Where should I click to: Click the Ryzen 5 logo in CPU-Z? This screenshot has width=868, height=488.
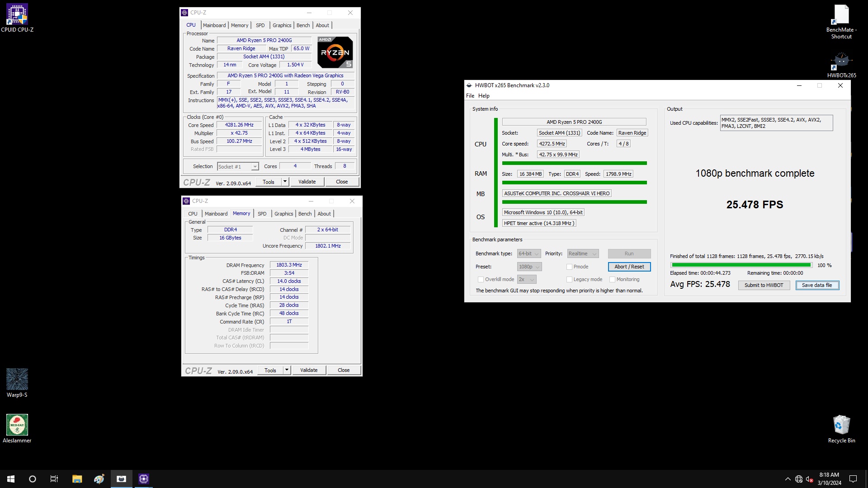(335, 52)
